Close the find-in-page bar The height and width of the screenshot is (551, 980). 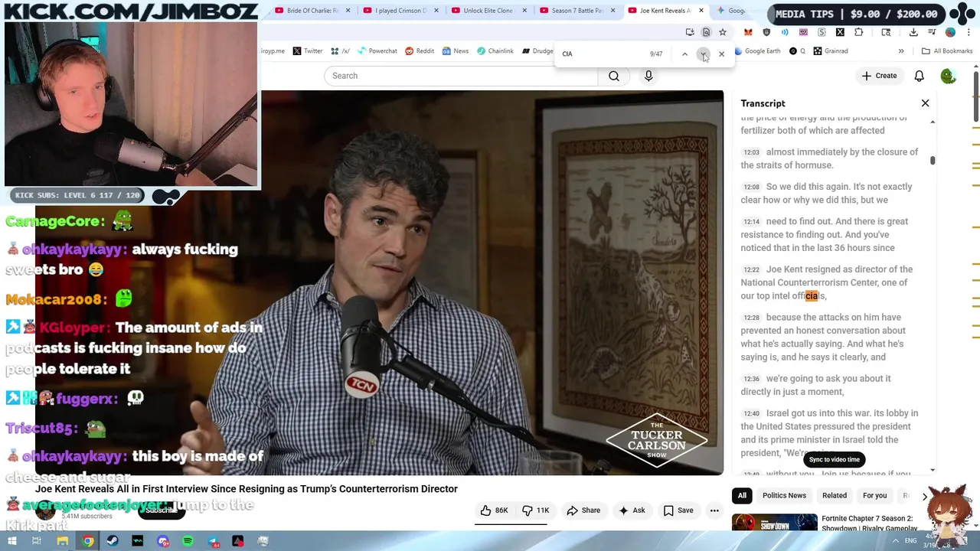pyautogui.click(x=721, y=54)
